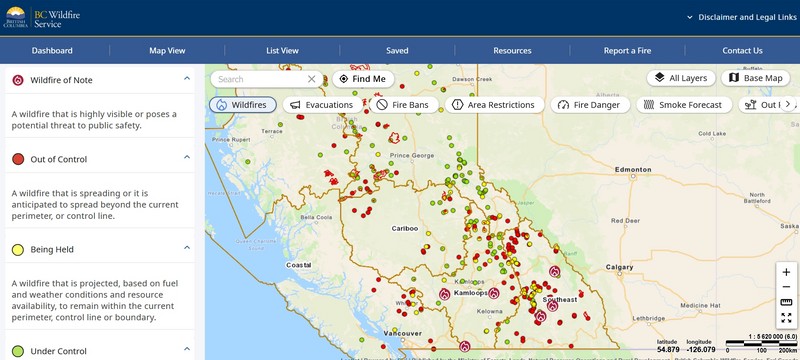Go to Report a Fire
800x360 pixels.
pos(627,50)
